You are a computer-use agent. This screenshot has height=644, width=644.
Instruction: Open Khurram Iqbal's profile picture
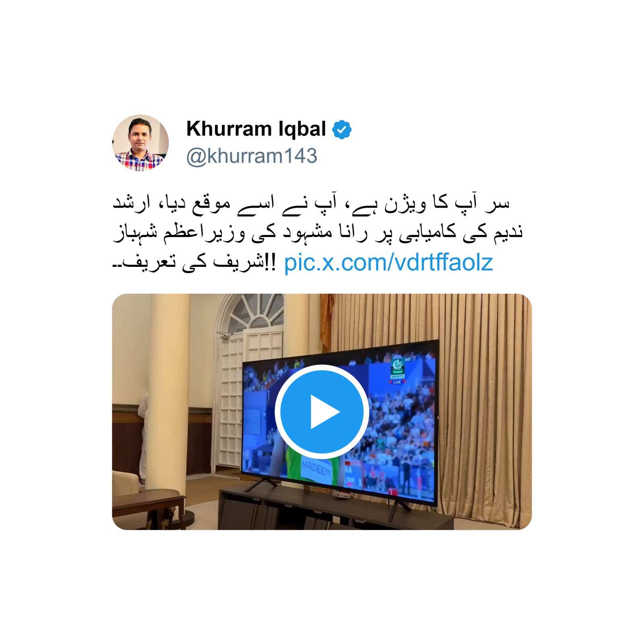point(140,143)
